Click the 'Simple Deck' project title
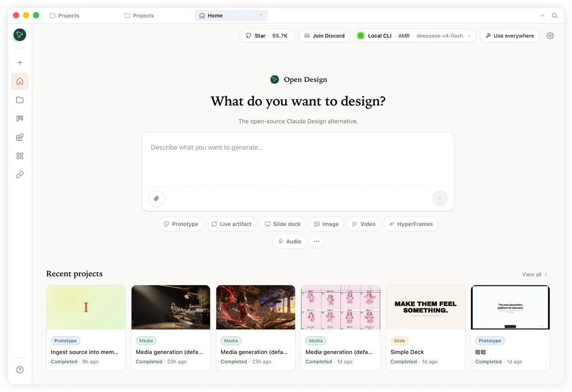The width and height of the screenshot is (572, 392). (407, 352)
